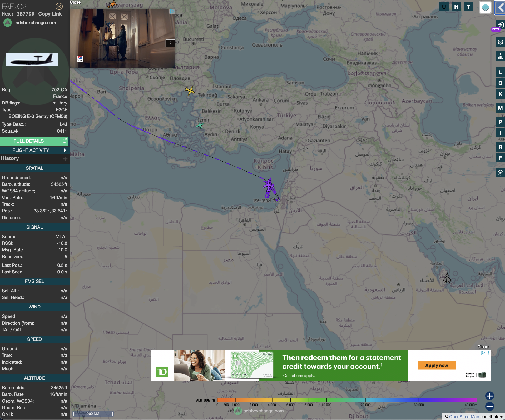
Task: Click the 200 NM scale bar
Action: click(93, 413)
